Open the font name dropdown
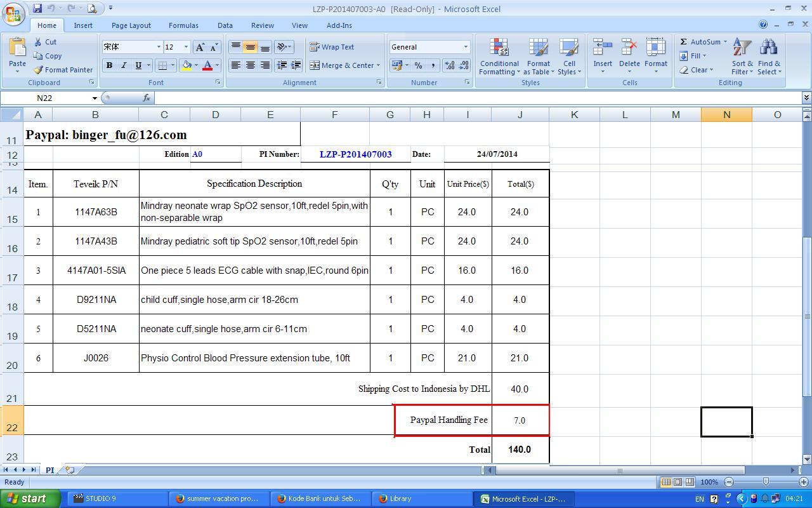Viewport: 812px width, 508px height. [x=159, y=47]
